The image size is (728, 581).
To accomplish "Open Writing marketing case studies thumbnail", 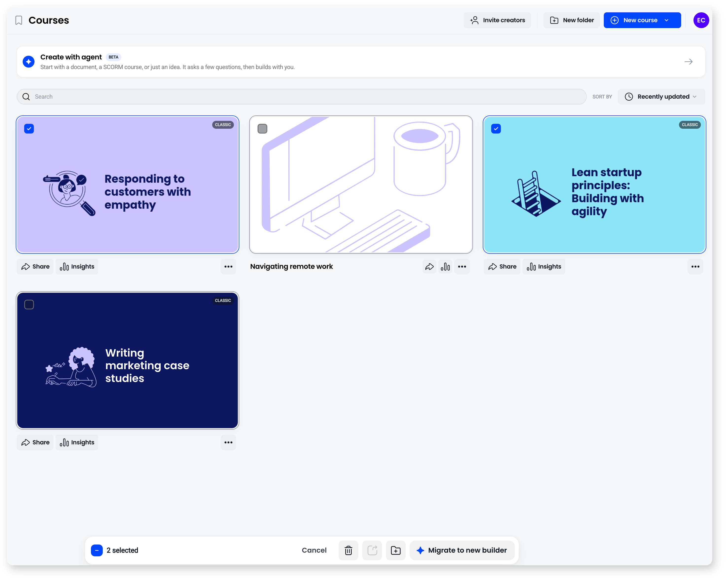I will pos(128,361).
